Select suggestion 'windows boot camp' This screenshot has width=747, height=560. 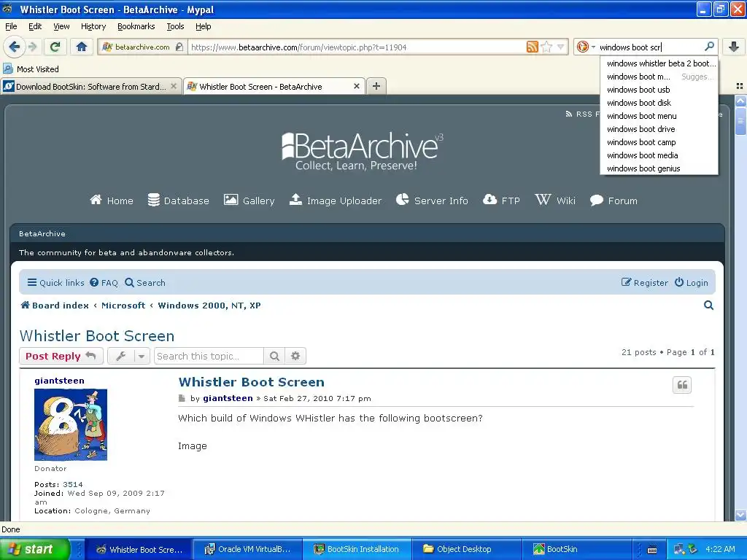coord(659,142)
